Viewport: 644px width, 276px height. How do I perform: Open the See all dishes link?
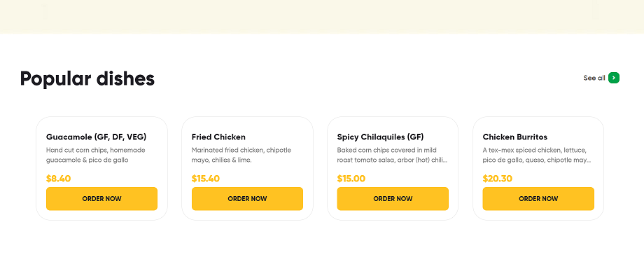pos(594,78)
